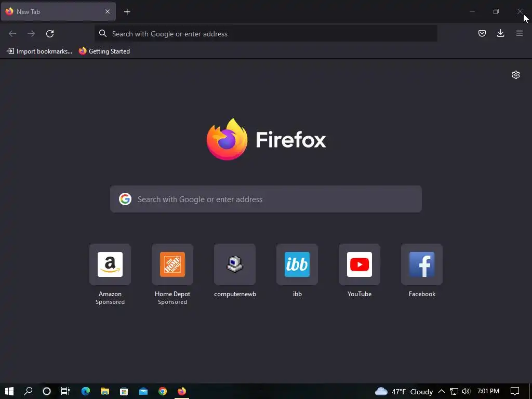532x399 pixels.
Task: Click Import bookmarks bookmark item
Action: point(39,51)
